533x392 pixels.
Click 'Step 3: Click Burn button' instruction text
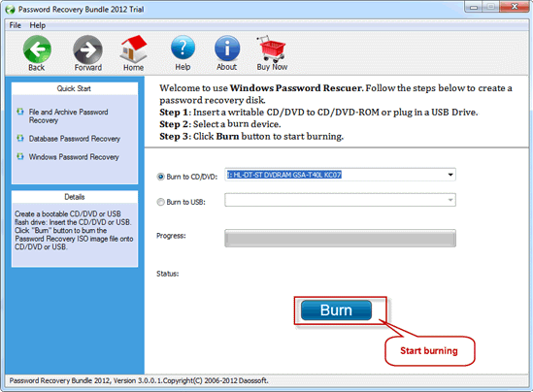point(251,137)
